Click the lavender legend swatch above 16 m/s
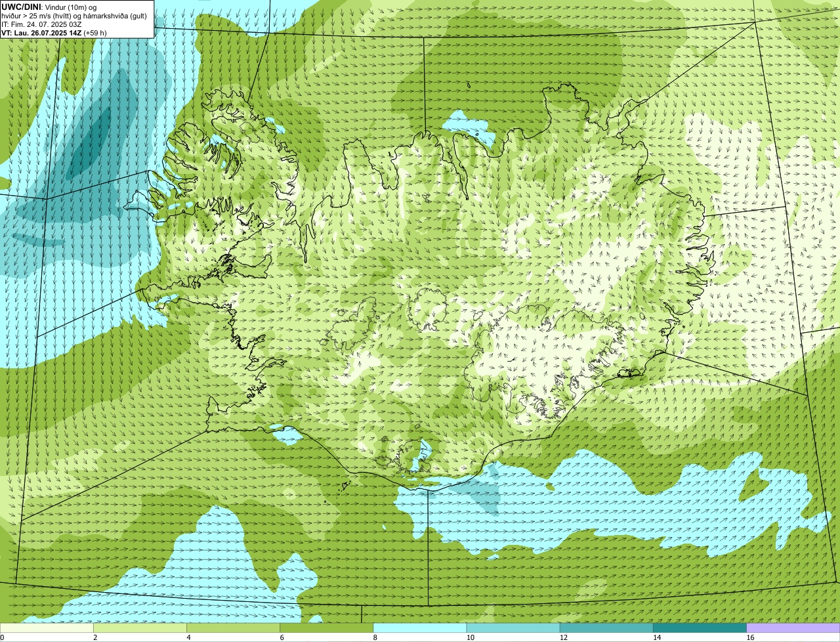The width and height of the screenshot is (840, 642). 793,628
